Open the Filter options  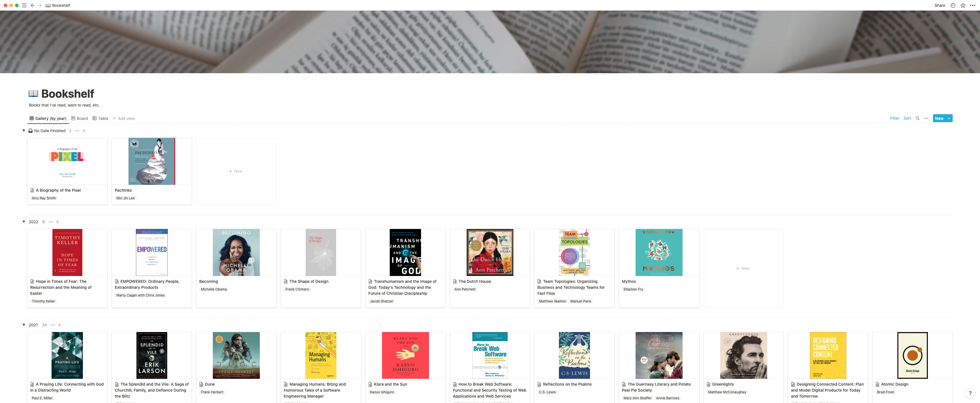click(895, 118)
